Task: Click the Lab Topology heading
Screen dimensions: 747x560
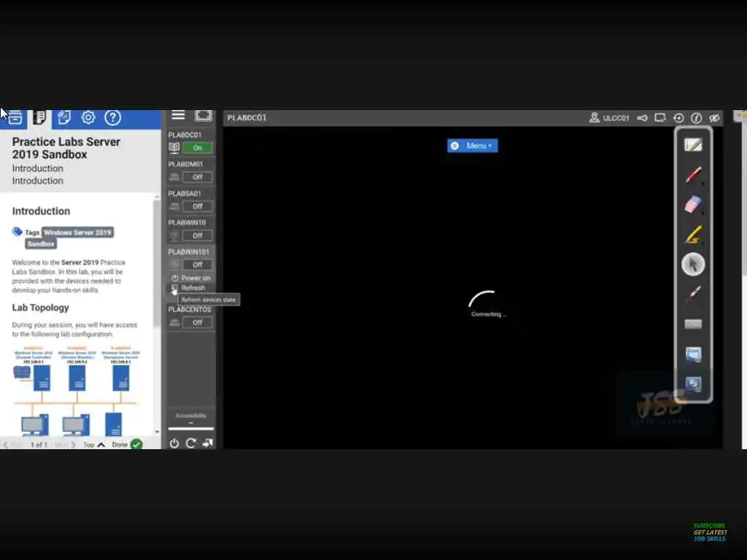Action: [41, 308]
